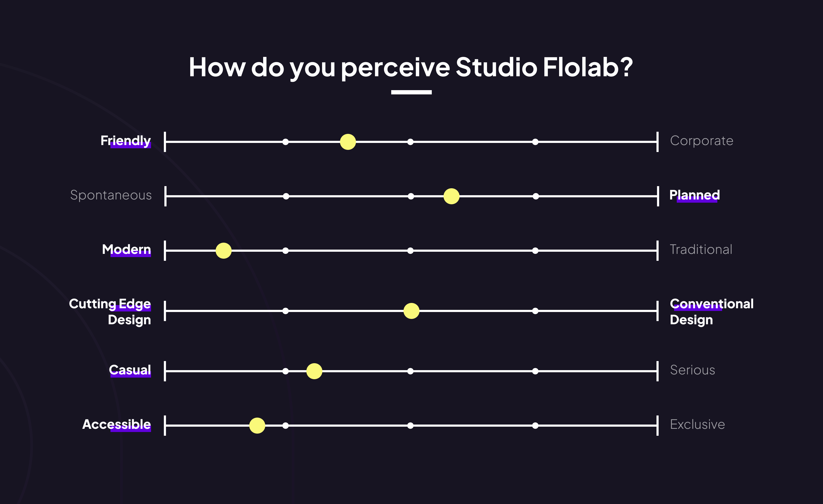The height and width of the screenshot is (504, 823).
Task: Select the Corporate label
Action: tap(701, 141)
